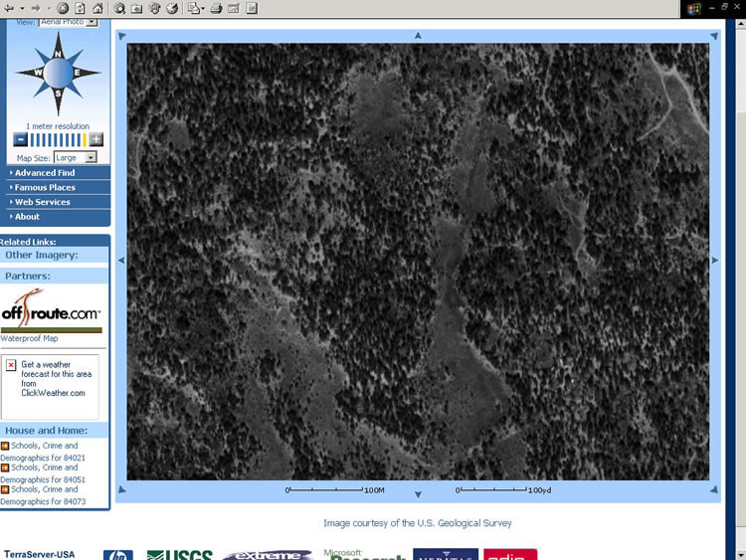Select the blue bar left of the yellow bar

(79, 140)
